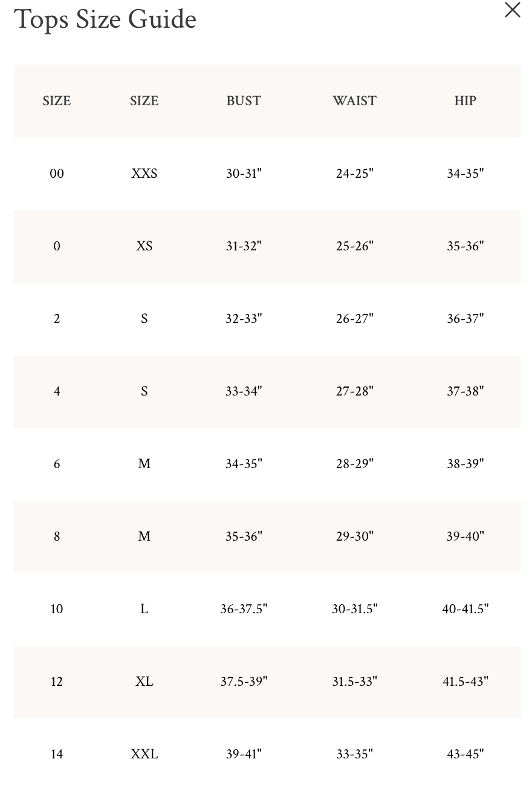Click hip measurement 35-36"
This screenshot has height=785, width=532.
pos(465,246)
